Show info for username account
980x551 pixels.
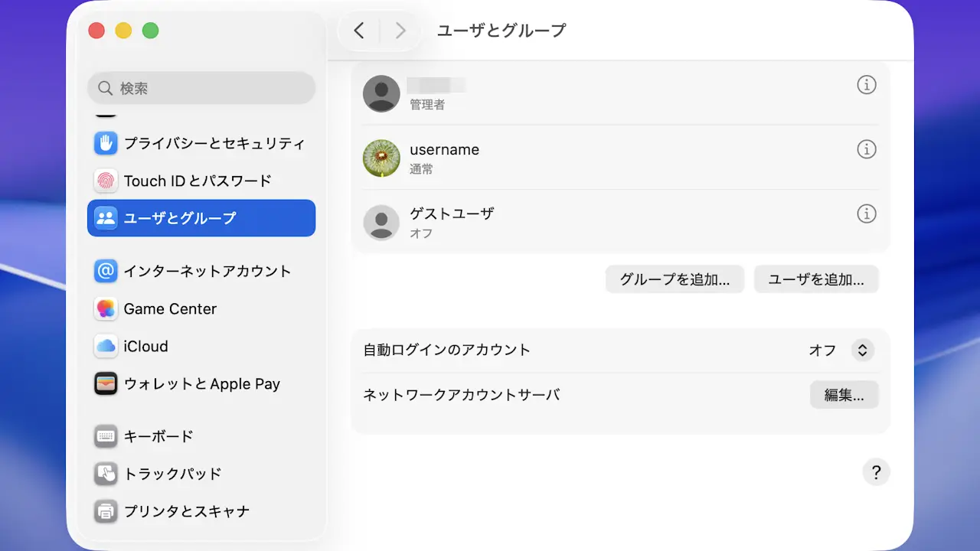tap(866, 149)
